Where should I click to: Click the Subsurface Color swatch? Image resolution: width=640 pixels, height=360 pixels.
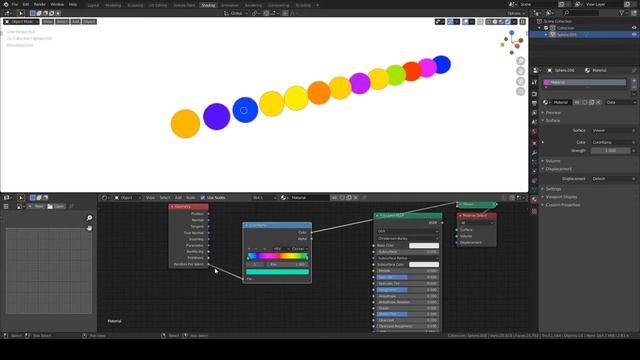point(424,264)
